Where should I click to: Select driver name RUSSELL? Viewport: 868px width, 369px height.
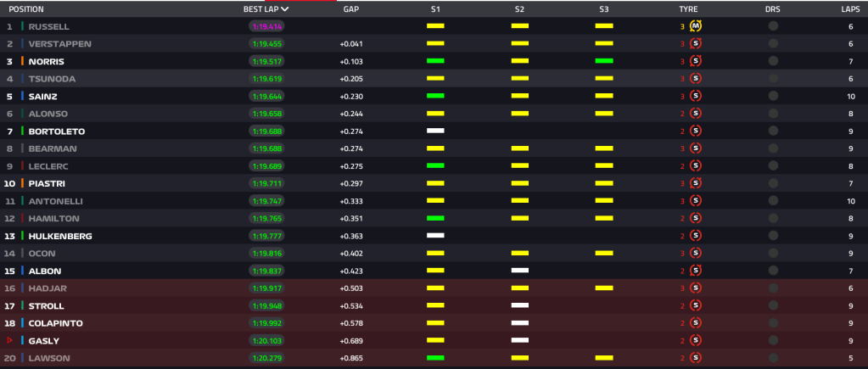pyautogui.click(x=48, y=26)
